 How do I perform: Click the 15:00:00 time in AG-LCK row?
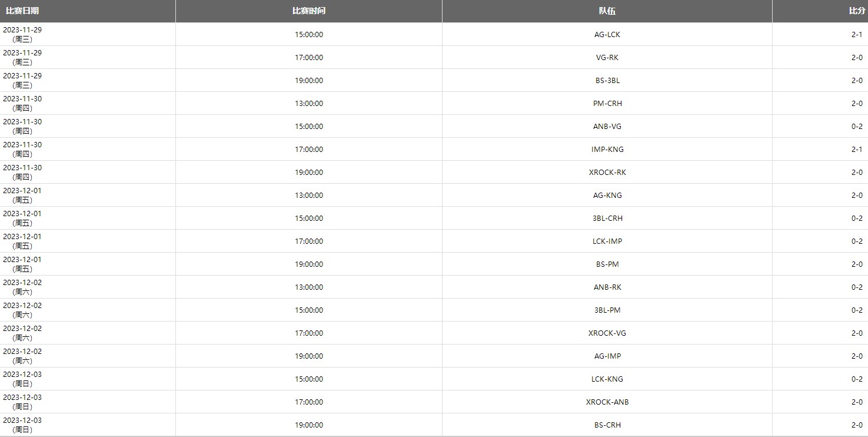pyautogui.click(x=309, y=34)
